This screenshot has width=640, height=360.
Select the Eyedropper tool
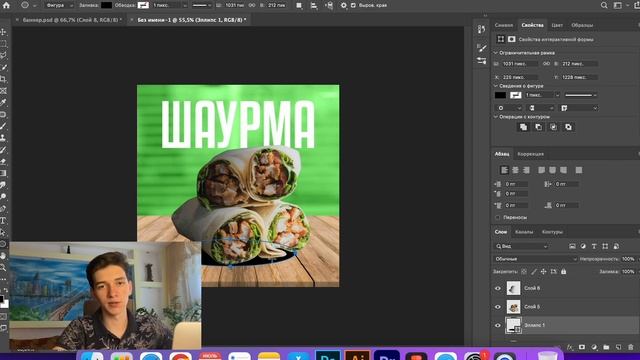3,102
